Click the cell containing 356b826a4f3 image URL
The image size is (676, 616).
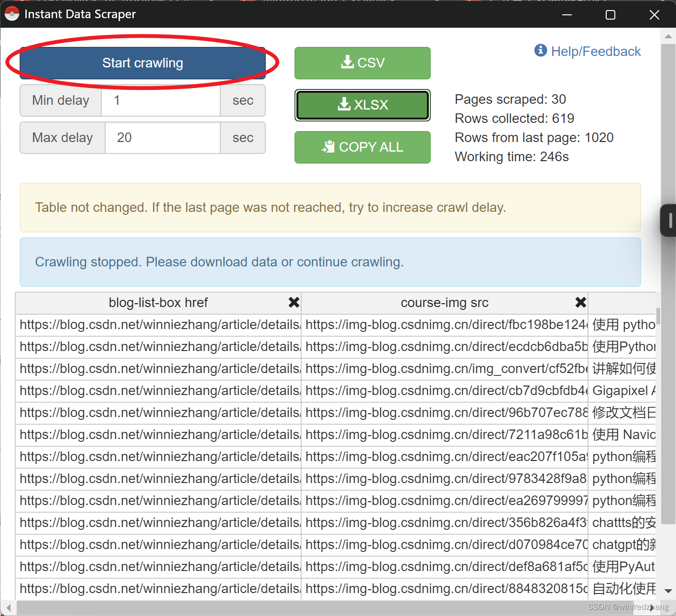(445, 523)
